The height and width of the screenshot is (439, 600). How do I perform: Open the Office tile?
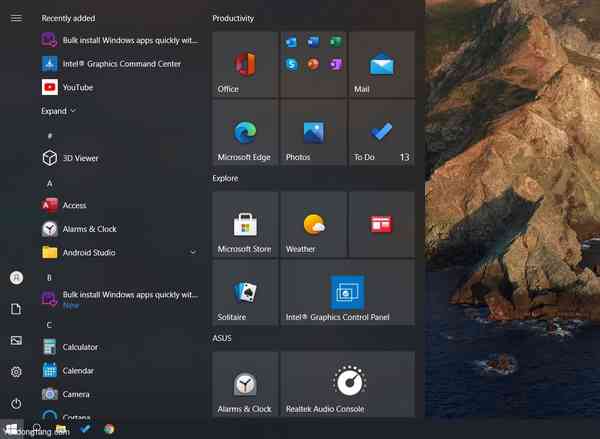tap(245, 64)
